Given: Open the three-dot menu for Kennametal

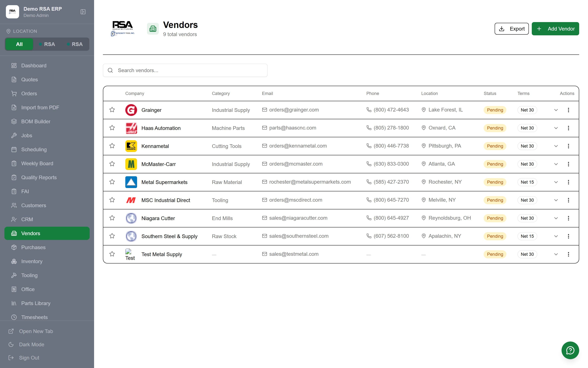Looking at the screenshot, I should coord(568,146).
